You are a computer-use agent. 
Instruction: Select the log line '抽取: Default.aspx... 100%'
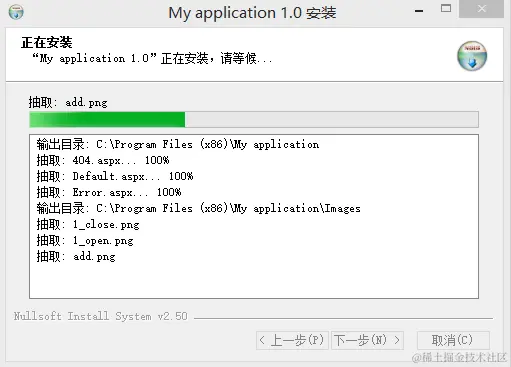tap(115, 176)
